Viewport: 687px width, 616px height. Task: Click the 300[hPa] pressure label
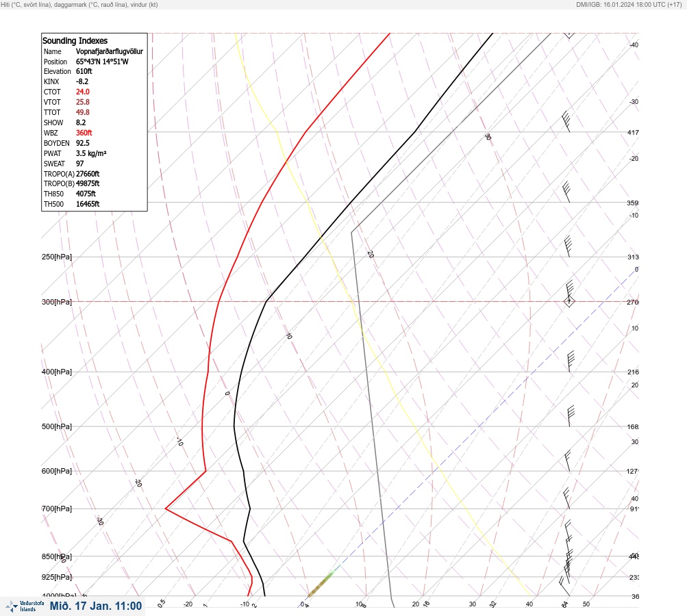coord(57,302)
